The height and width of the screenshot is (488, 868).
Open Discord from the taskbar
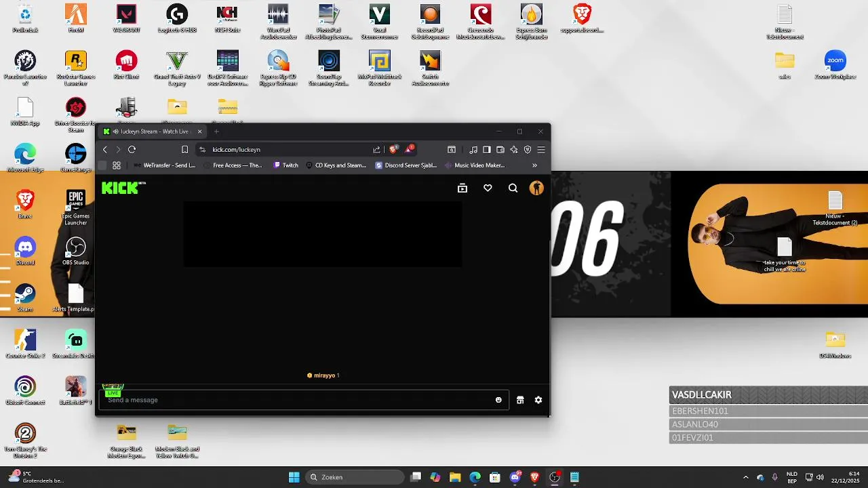point(515,477)
